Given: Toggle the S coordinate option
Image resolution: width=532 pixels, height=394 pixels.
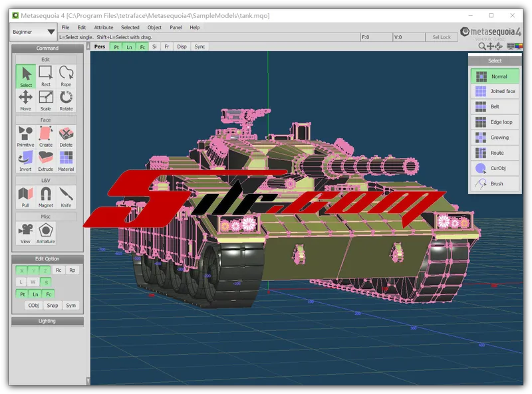Looking at the screenshot, I should coord(46,282).
